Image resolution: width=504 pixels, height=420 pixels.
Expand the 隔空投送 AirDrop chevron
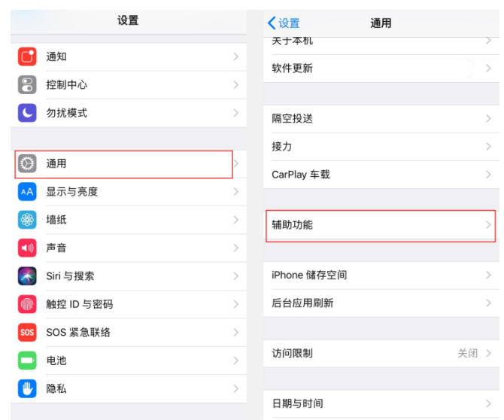(x=488, y=119)
